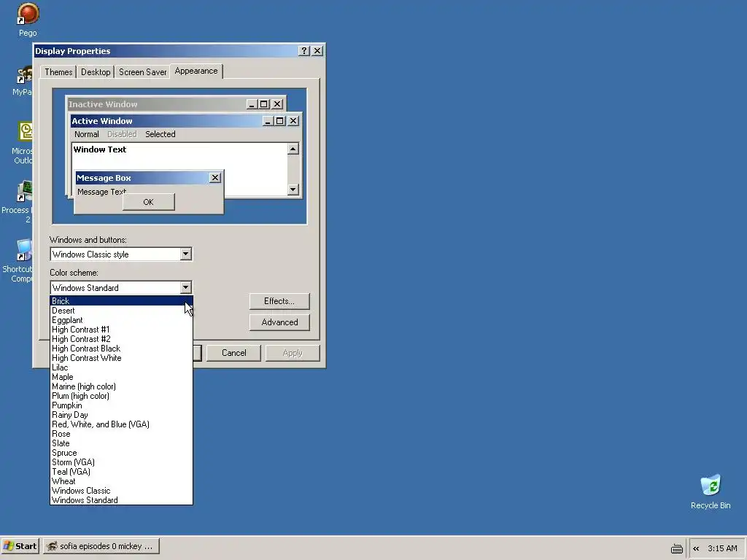Choose Marine (high color) scheme
Image resolution: width=747 pixels, height=560 pixels.
pos(122,386)
